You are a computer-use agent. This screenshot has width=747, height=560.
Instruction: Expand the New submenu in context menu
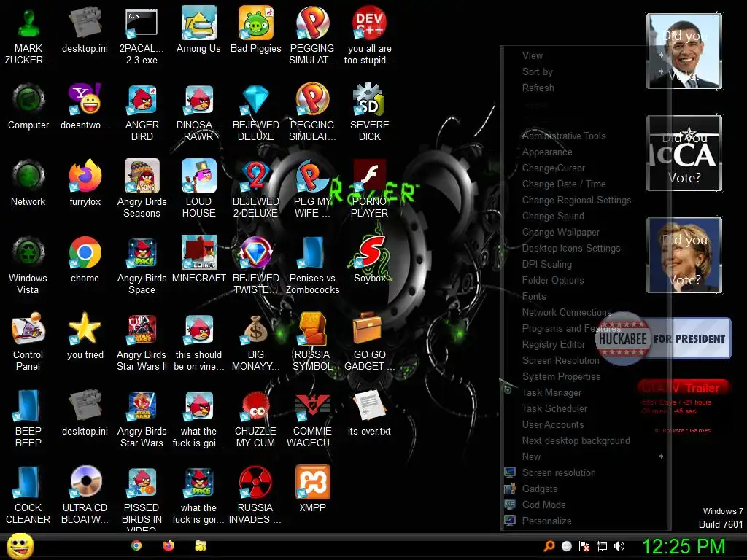click(585, 456)
